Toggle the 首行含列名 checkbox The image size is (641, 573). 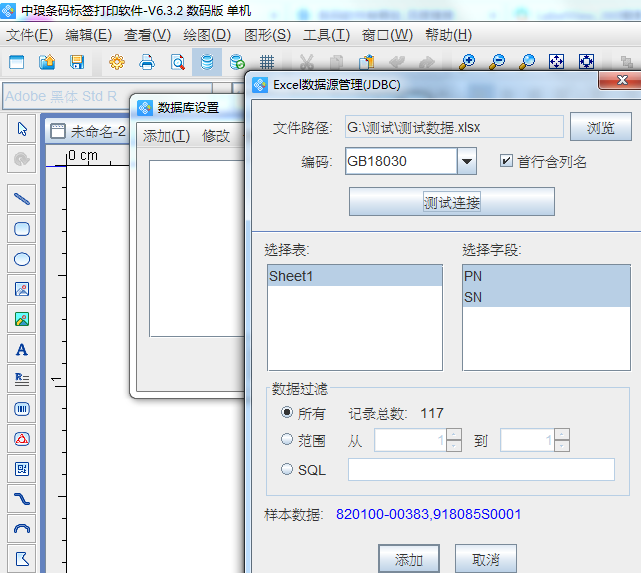pyautogui.click(x=506, y=160)
